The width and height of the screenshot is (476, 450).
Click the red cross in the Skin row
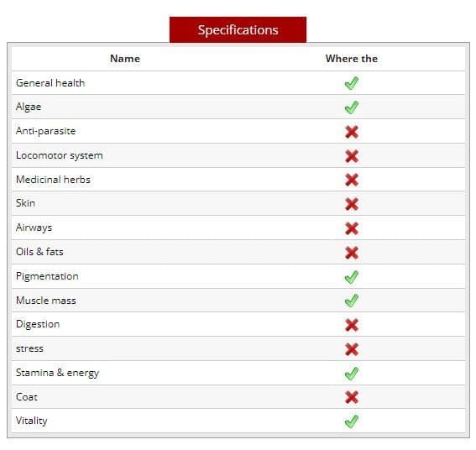coord(352,204)
